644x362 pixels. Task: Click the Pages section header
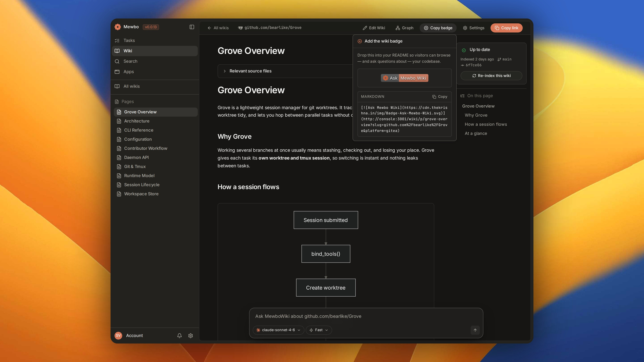[x=124, y=102]
